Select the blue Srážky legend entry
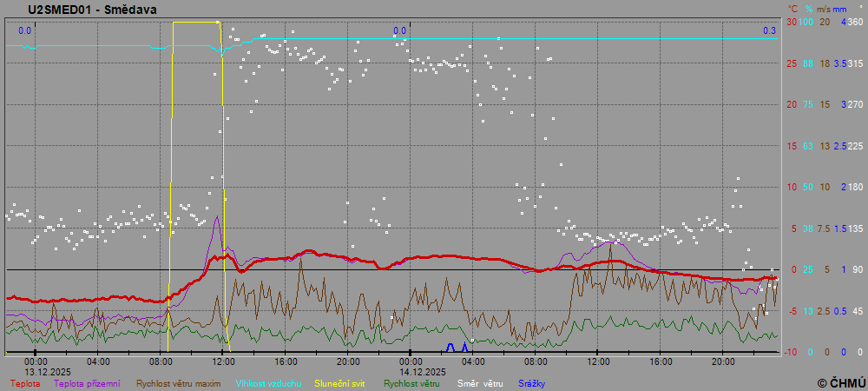 click(532, 383)
